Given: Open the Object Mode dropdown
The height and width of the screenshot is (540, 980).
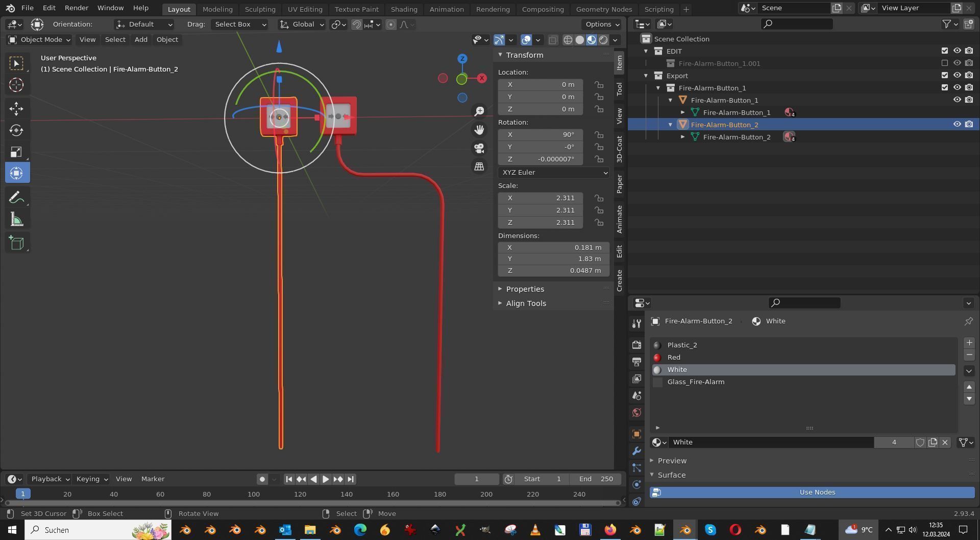Looking at the screenshot, I should click(x=39, y=40).
